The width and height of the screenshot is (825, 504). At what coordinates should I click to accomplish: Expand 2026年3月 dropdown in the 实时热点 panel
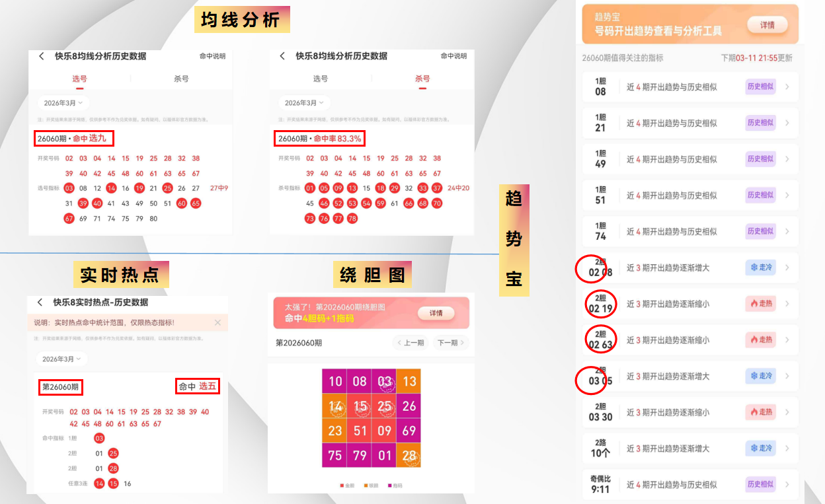[x=61, y=359]
